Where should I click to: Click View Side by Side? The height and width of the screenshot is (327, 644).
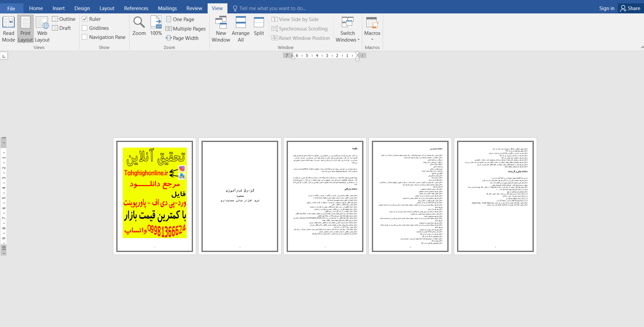tap(295, 19)
